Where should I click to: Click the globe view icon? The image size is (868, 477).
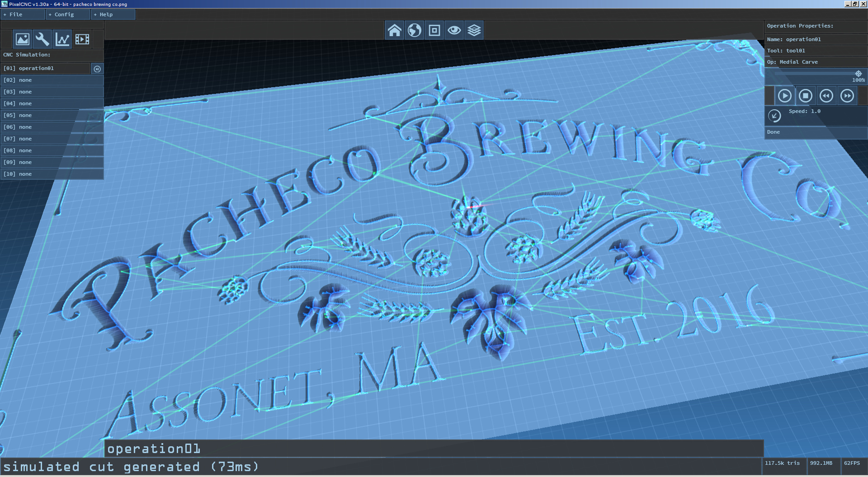pos(415,30)
